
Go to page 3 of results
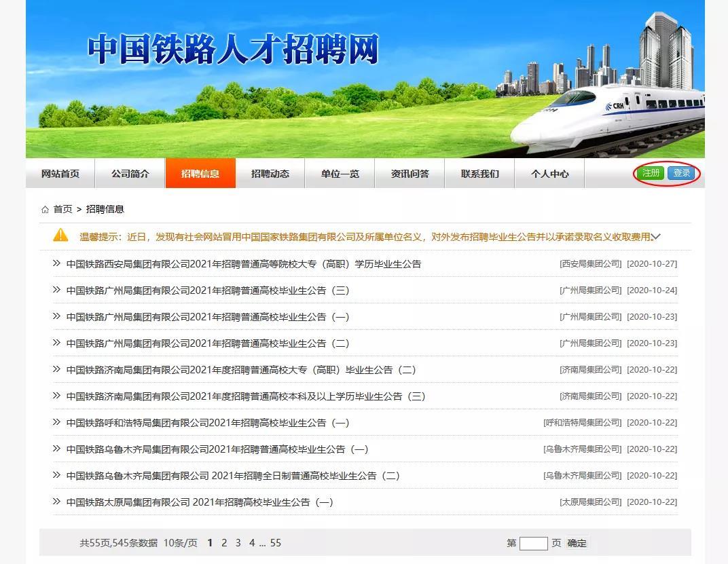tap(238, 543)
